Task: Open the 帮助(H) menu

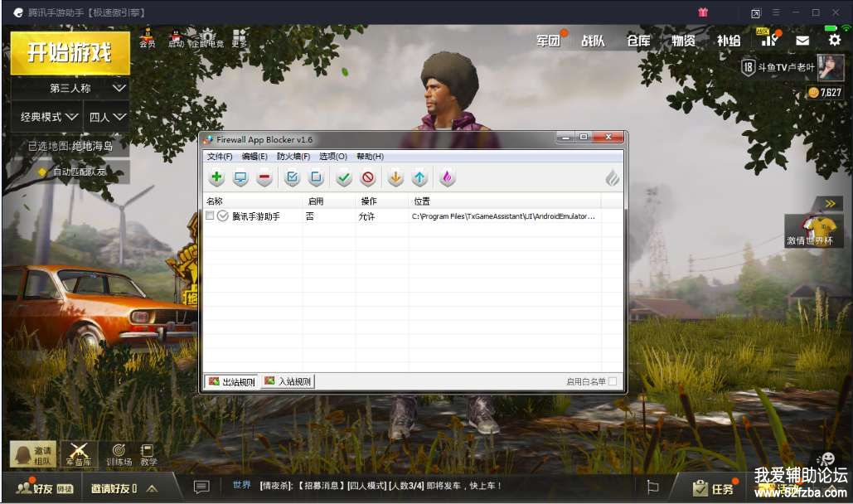Action: (x=370, y=156)
